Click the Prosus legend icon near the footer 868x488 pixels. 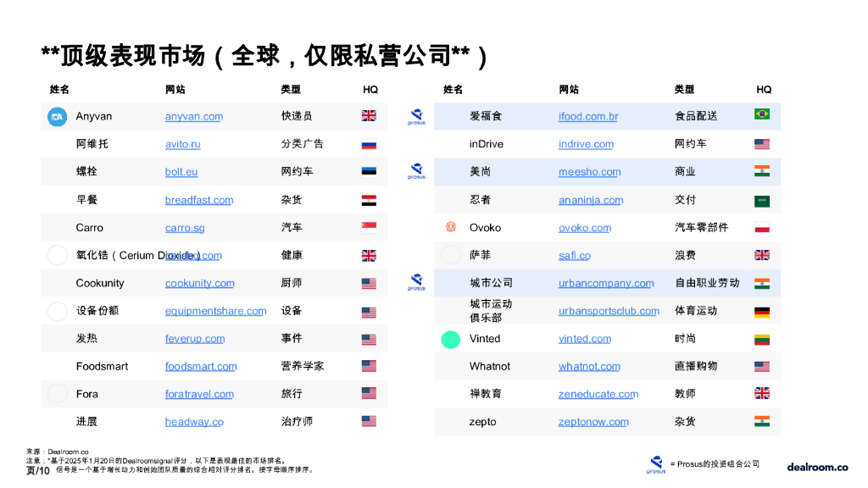point(654,463)
